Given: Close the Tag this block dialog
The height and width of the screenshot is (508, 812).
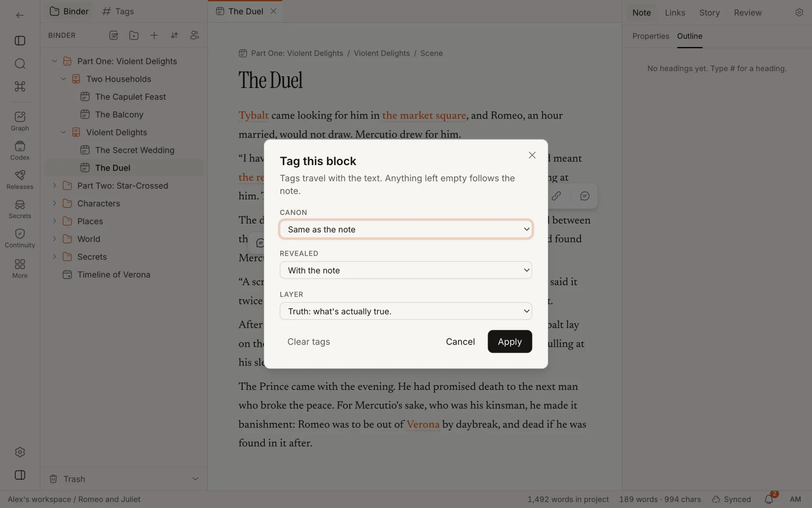Looking at the screenshot, I should pyautogui.click(x=532, y=155).
